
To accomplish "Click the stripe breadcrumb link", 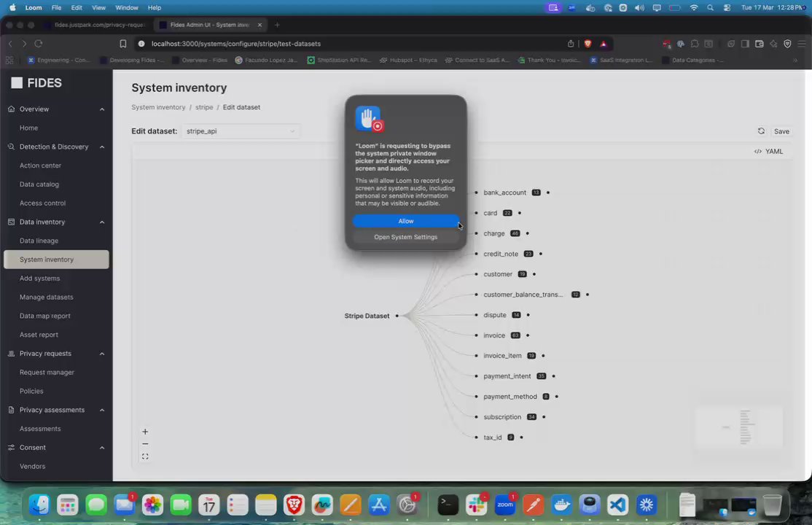I will 204,107.
